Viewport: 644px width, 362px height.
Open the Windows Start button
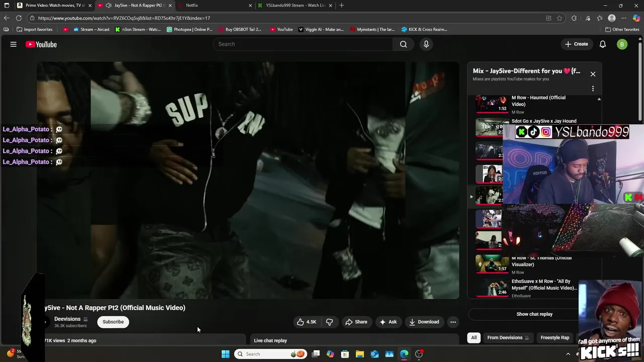pos(225,354)
